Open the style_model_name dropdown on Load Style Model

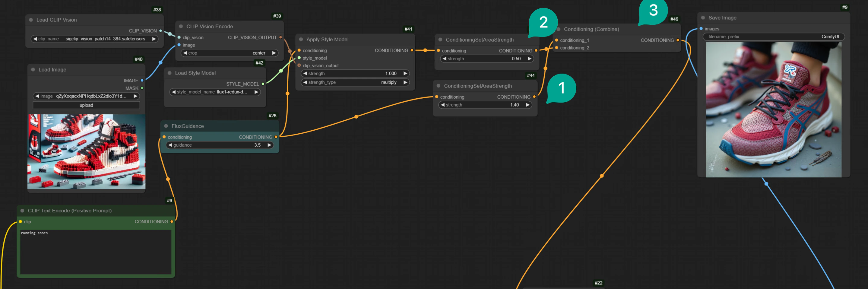pyautogui.click(x=215, y=92)
